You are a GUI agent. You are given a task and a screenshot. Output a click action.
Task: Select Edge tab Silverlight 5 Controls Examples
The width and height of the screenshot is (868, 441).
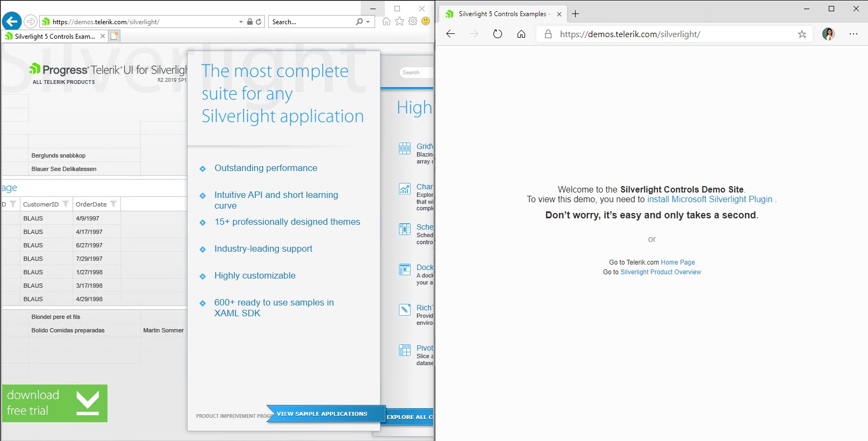pyautogui.click(x=502, y=14)
